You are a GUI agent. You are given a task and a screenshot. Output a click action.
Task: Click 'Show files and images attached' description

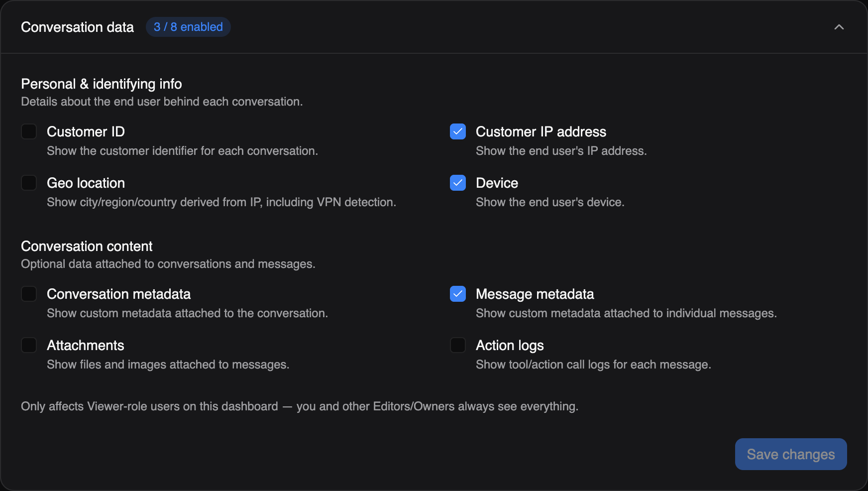[x=168, y=365]
